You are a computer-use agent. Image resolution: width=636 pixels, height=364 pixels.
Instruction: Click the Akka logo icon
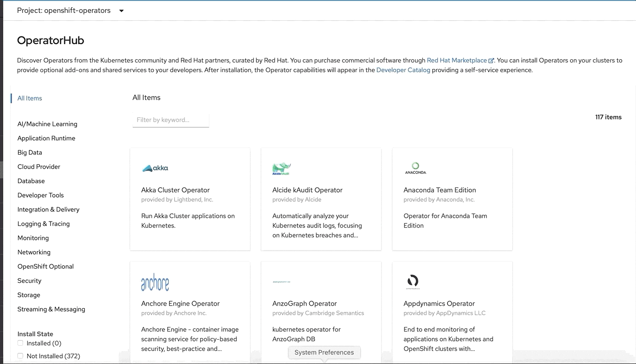tap(155, 168)
